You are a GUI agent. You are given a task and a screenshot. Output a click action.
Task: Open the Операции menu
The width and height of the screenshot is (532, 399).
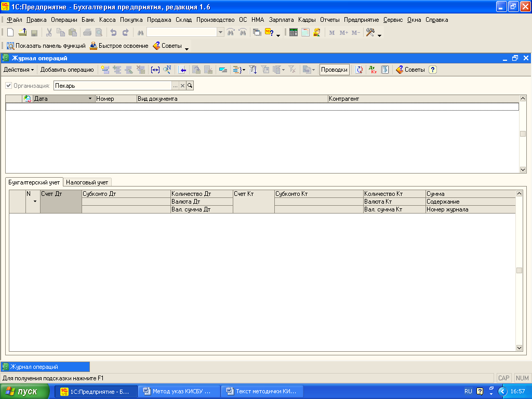64,20
